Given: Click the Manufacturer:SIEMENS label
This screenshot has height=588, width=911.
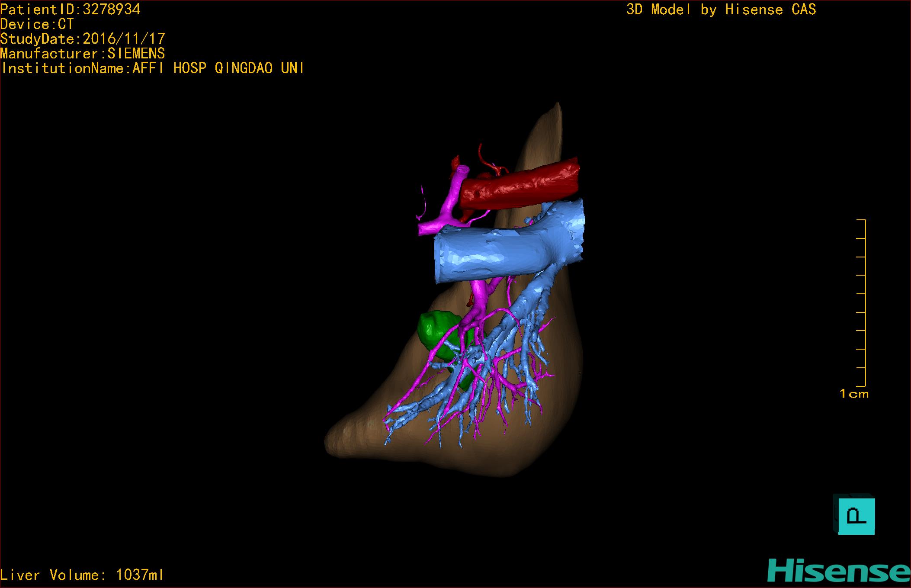Looking at the screenshot, I should (x=83, y=53).
